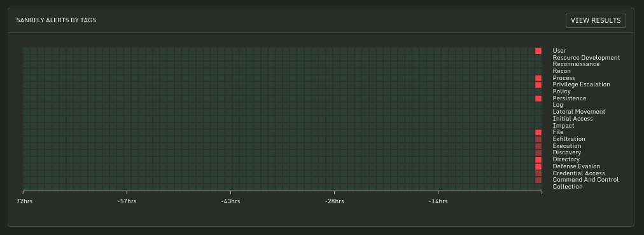The width and height of the screenshot is (644, 235).
Task: Select the red alert cell for Process
Action: click(x=538, y=78)
